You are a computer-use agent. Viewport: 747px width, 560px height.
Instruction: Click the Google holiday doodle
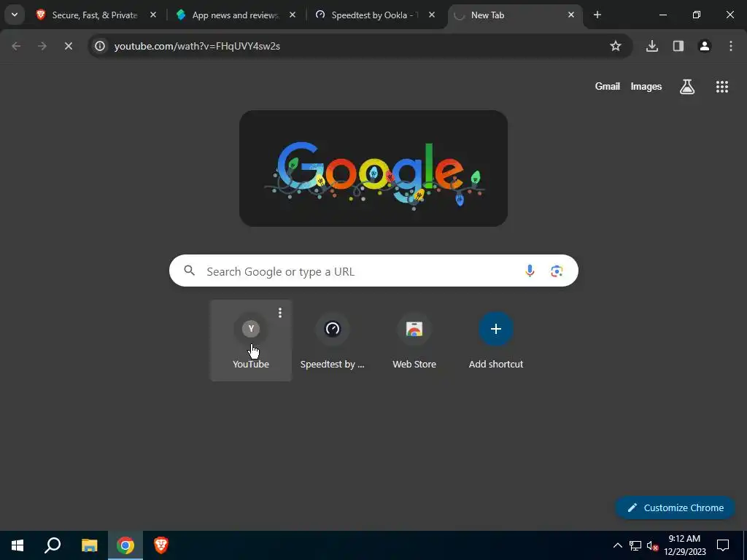(x=373, y=168)
